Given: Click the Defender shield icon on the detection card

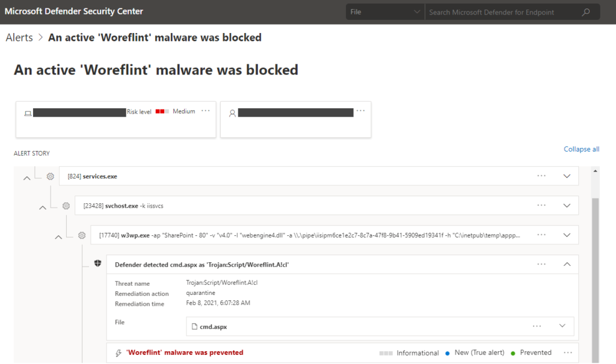Looking at the screenshot, I should (x=97, y=264).
